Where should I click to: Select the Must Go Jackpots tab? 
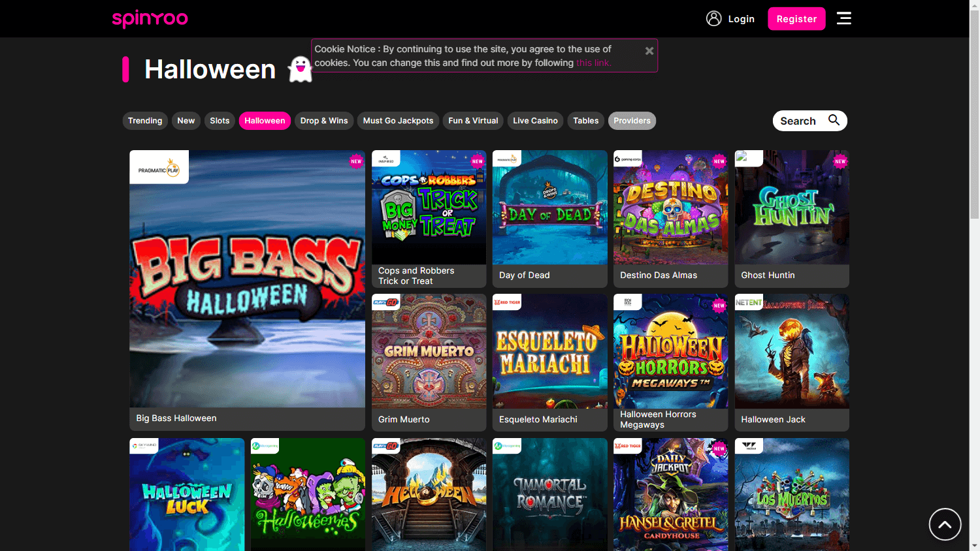pyautogui.click(x=398, y=121)
